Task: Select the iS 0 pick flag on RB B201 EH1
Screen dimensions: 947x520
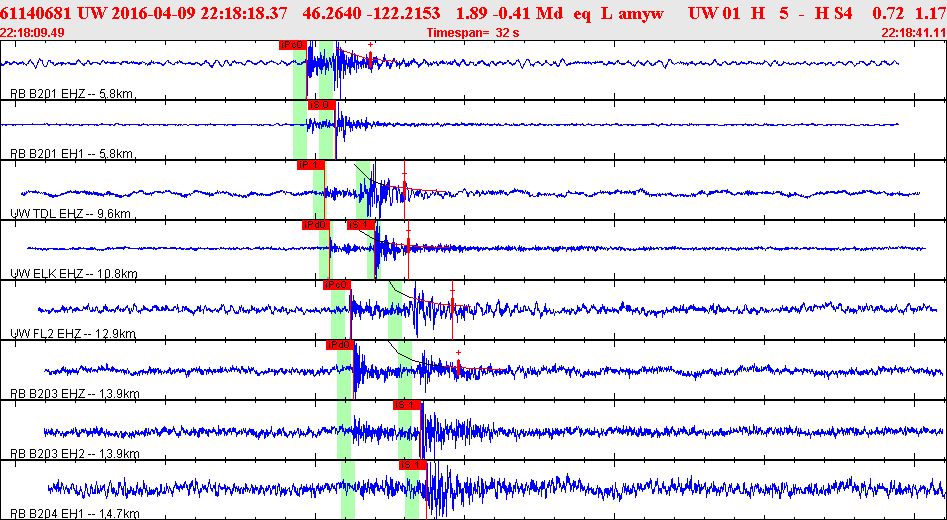Action: tap(321, 105)
